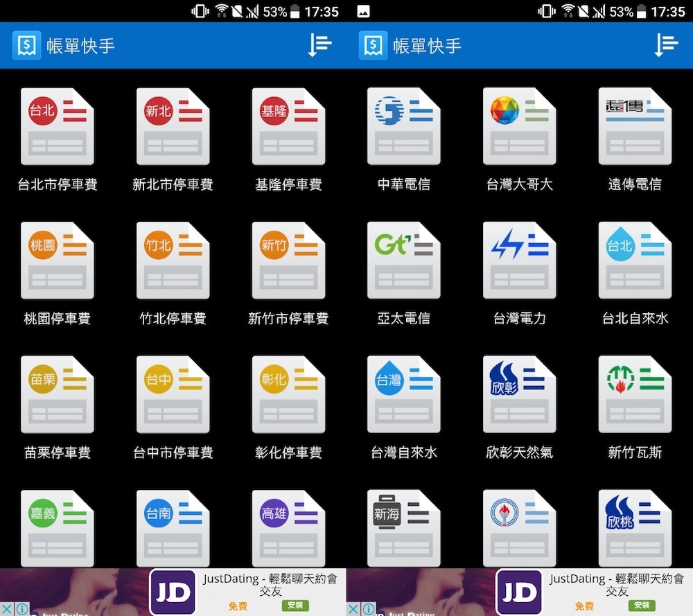Screen dimensions: 693x616
Task: Open the 台灣自來水 water bill icon
Action: [x=404, y=394]
